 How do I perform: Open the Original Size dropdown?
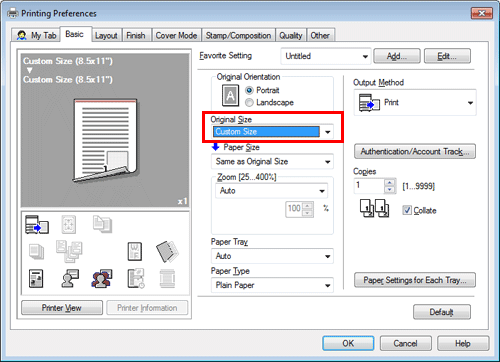click(x=272, y=132)
